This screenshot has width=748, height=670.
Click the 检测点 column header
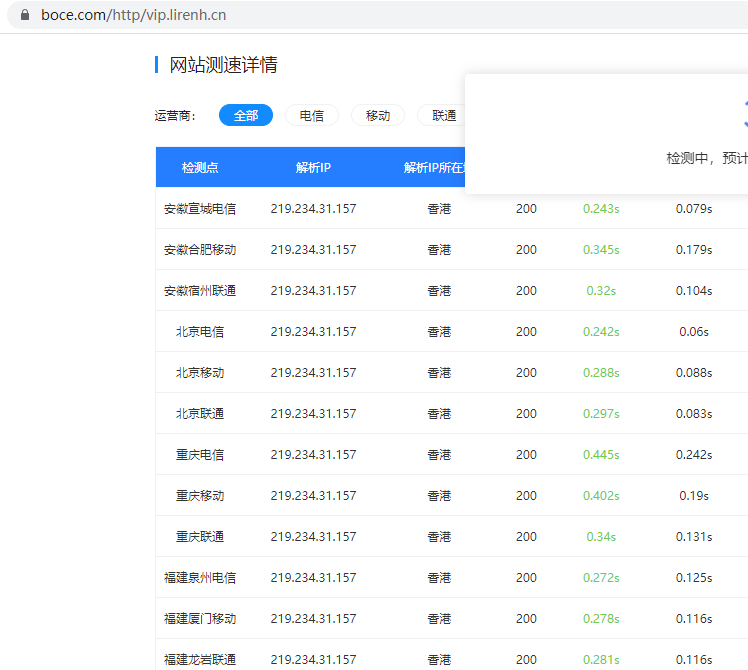tap(200, 167)
